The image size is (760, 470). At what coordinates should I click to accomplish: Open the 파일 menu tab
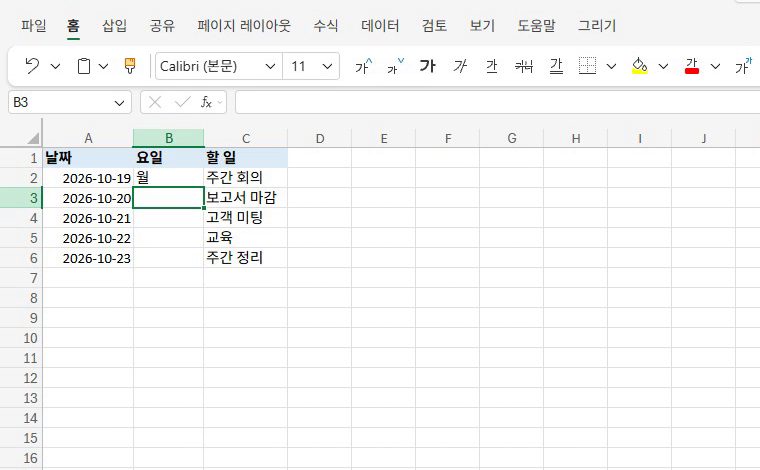click(x=33, y=25)
